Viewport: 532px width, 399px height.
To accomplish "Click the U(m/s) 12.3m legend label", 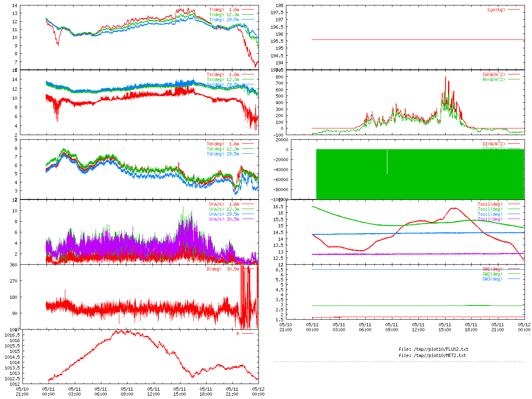I will (224, 209).
